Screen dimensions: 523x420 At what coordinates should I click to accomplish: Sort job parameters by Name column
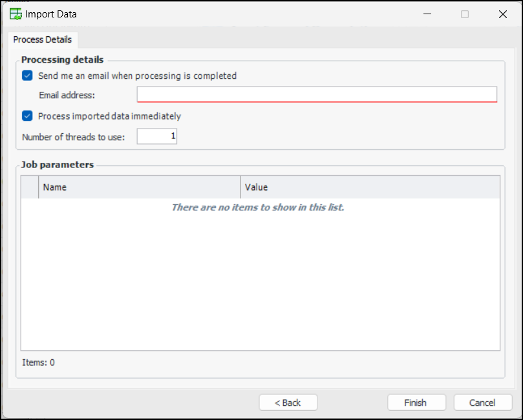pyautogui.click(x=139, y=187)
